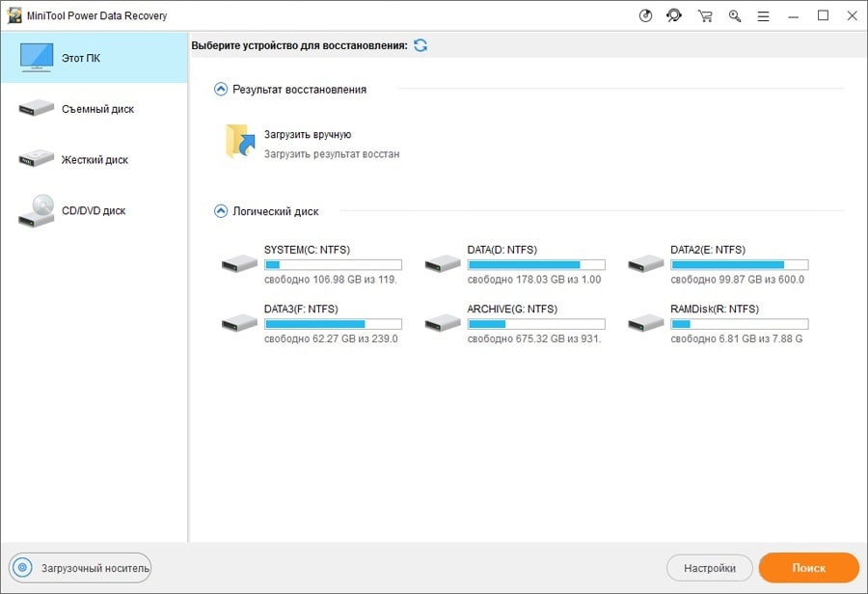
Task: Switch to Съемный диск tab
Action: point(95,109)
